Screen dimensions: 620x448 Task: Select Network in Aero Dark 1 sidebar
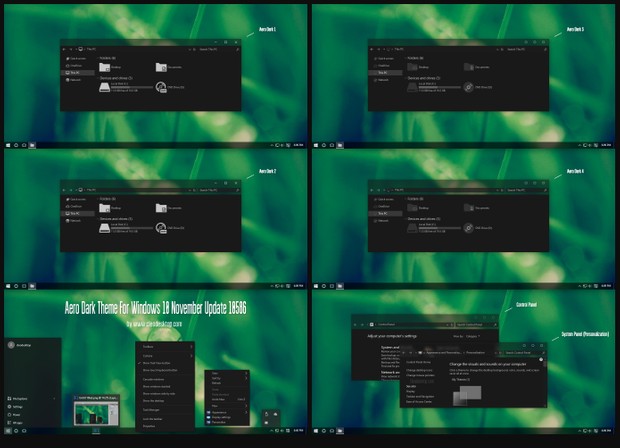74,80
